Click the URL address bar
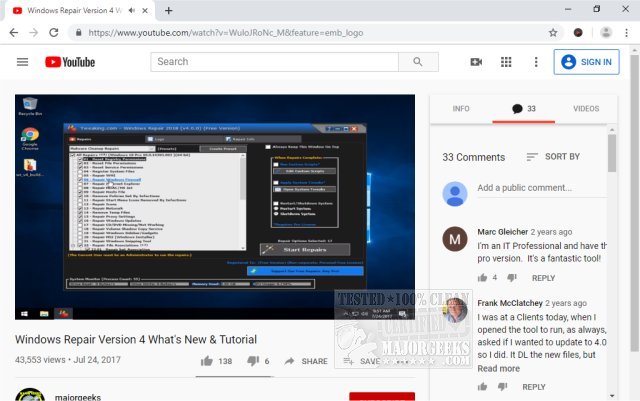The image size is (640, 401). point(314,33)
